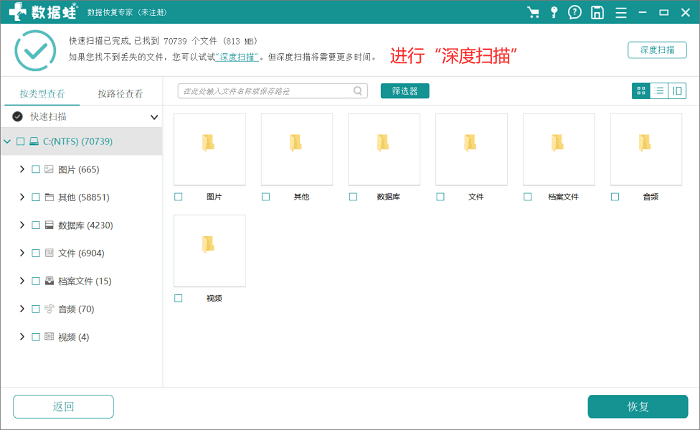Expand the 视频 (4) tree node
Screen dimensions: 700x430
(x=22, y=337)
